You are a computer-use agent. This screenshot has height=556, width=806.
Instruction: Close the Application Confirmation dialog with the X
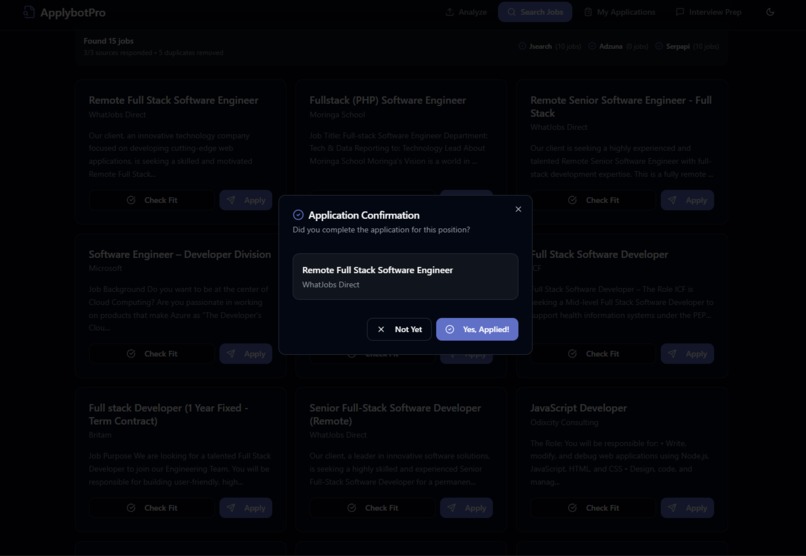[x=518, y=209]
